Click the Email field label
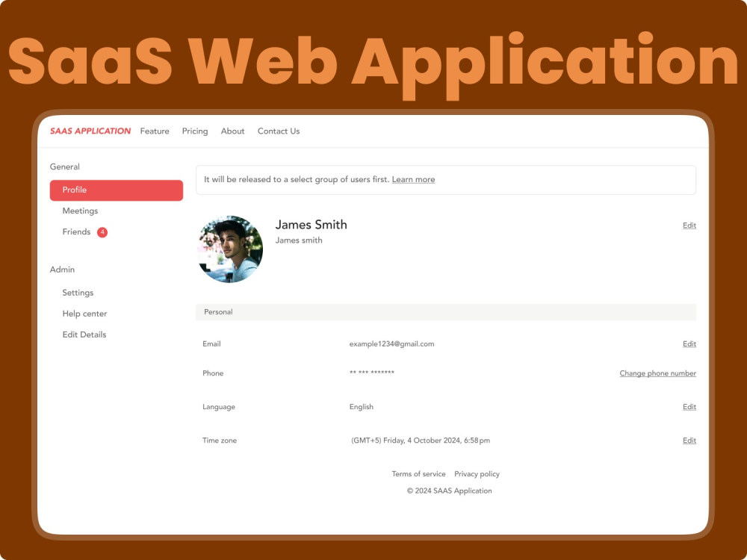 pyautogui.click(x=211, y=343)
